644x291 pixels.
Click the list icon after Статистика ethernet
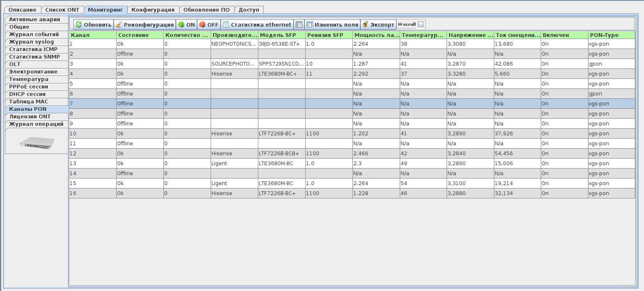pos(299,24)
